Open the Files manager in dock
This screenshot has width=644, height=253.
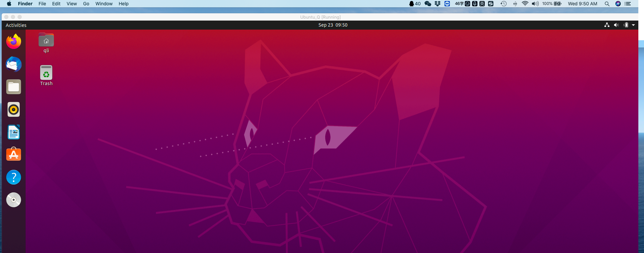[14, 87]
